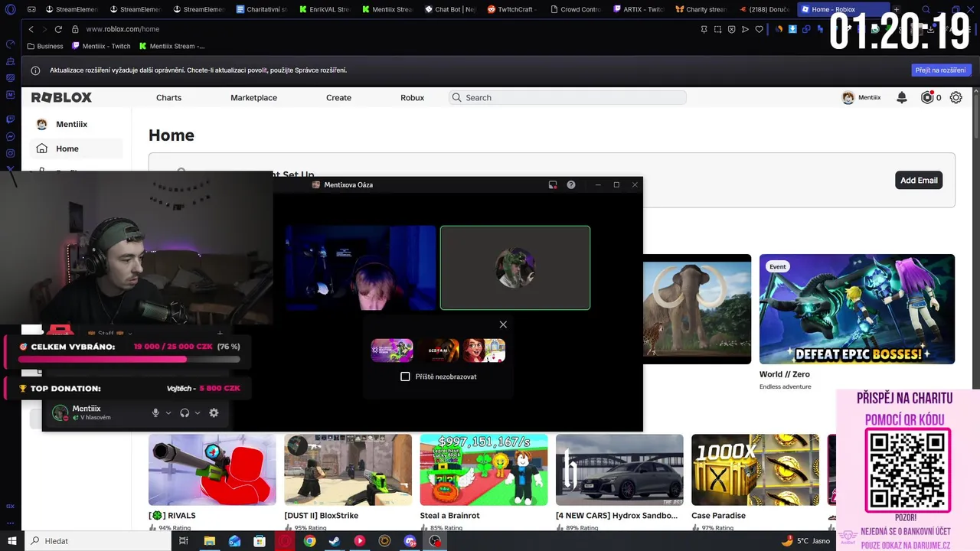Open the Robux balance icon
980x551 pixels.
click(928, 98)
